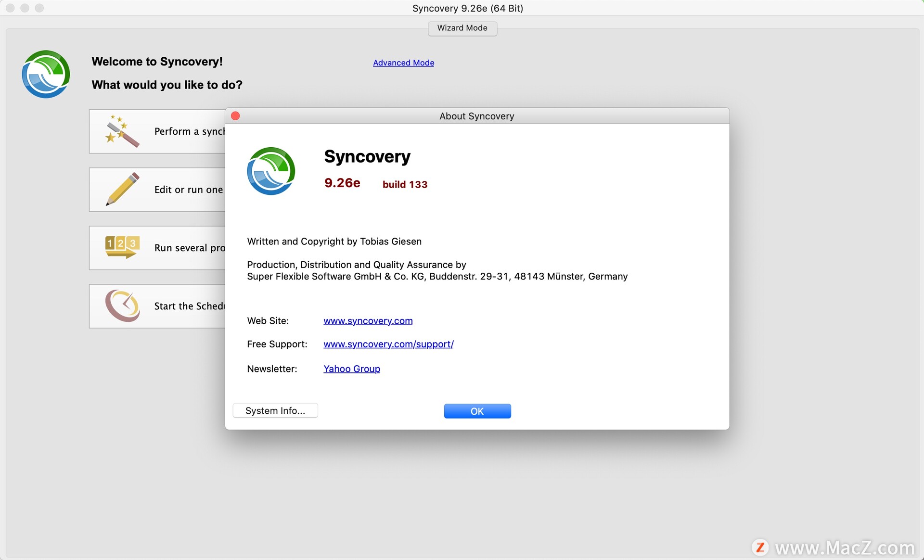
Task: Click the build 133 label
Action: click(x=405, y=184)
